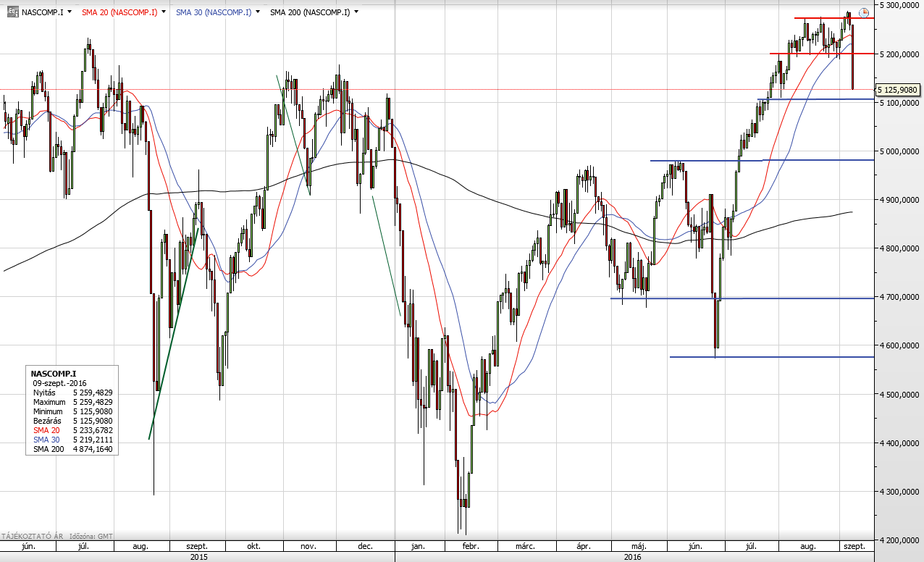Click the 4 600,0000 price axis label

click(899, 345)
